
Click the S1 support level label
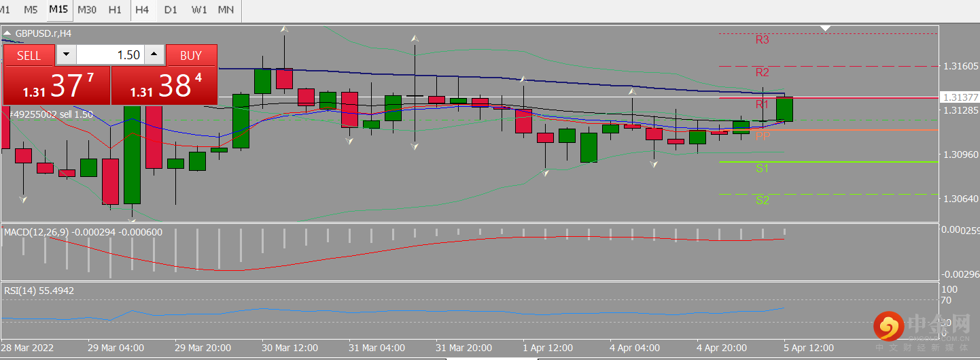762,168
